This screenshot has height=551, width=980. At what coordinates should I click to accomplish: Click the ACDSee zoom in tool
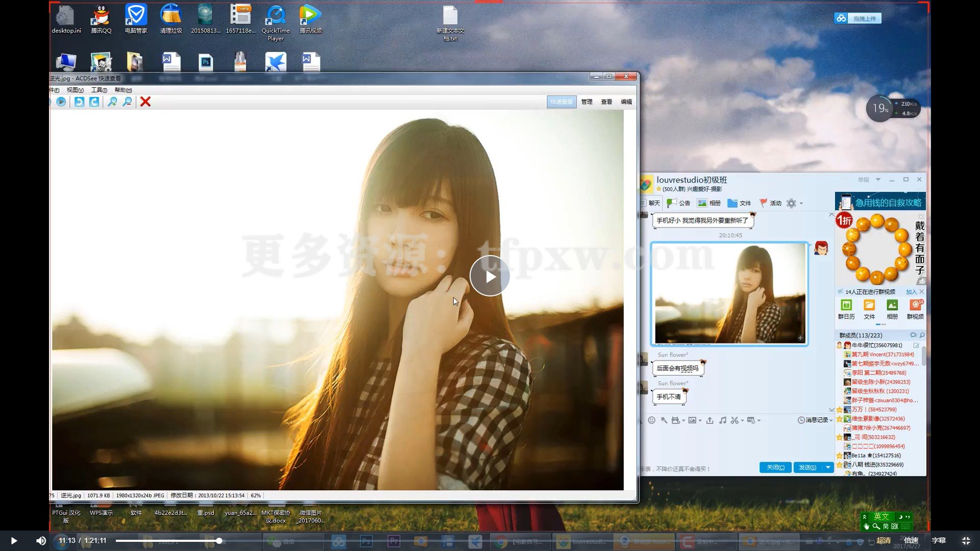[x=112, y=102]
